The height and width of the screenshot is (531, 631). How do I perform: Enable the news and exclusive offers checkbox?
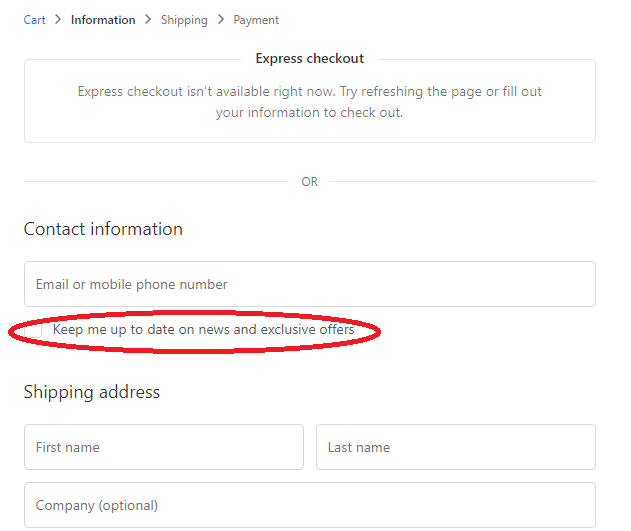33,330
